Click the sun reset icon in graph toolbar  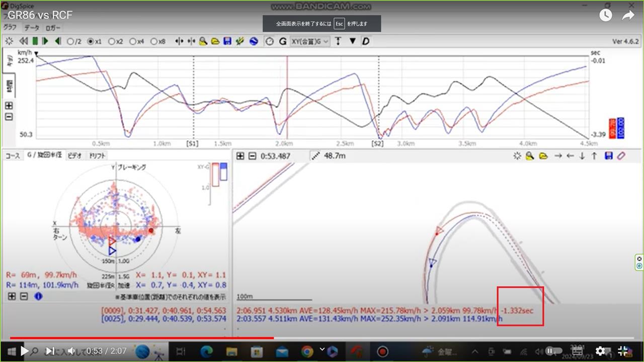tap(9, 41)
